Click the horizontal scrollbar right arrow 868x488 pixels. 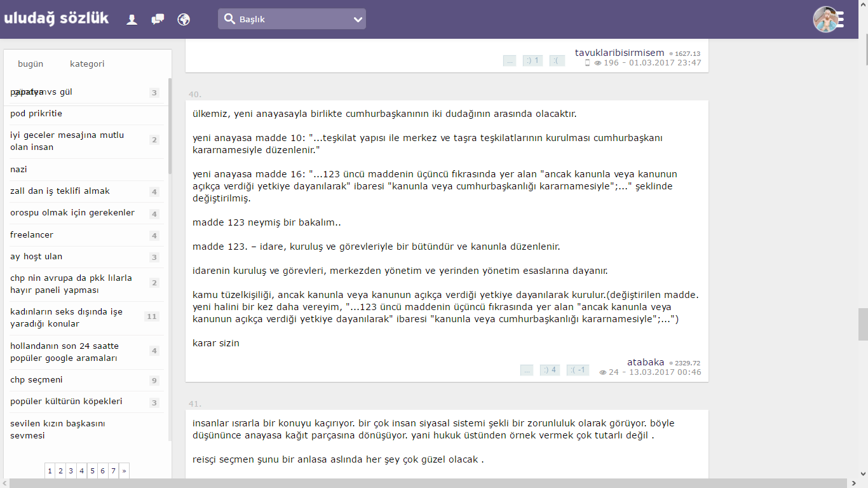pos(853,484)
